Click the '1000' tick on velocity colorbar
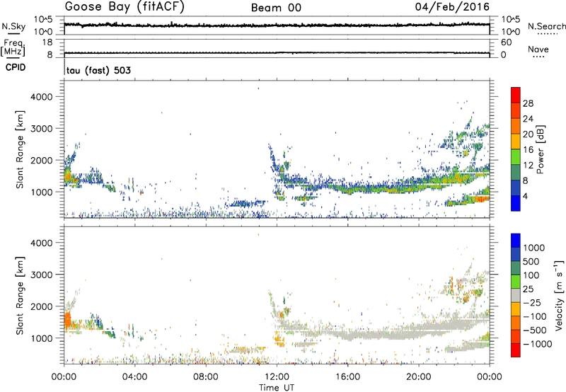The image size is (566, 392). (x=533, y=248)
